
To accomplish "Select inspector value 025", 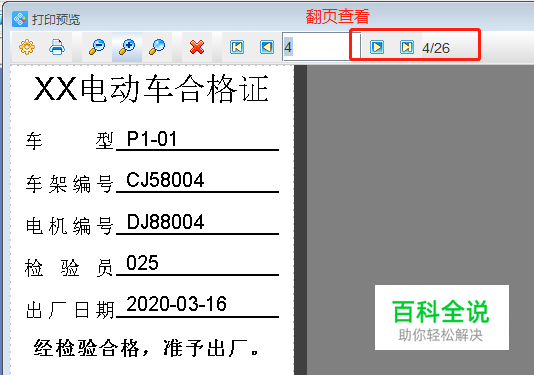I will point(142,263).
